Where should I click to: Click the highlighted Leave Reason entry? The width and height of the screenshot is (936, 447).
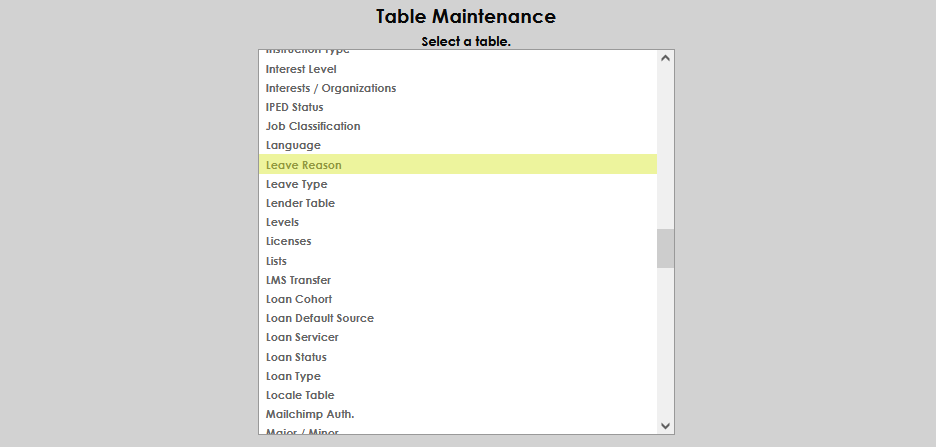(303, 165)
